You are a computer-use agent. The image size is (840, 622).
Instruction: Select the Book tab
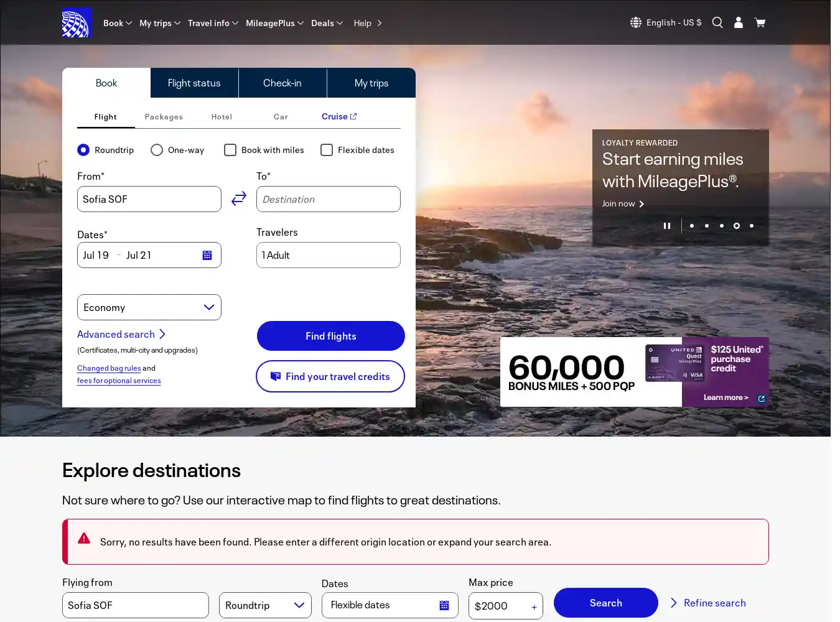click(x=106, y=83)
